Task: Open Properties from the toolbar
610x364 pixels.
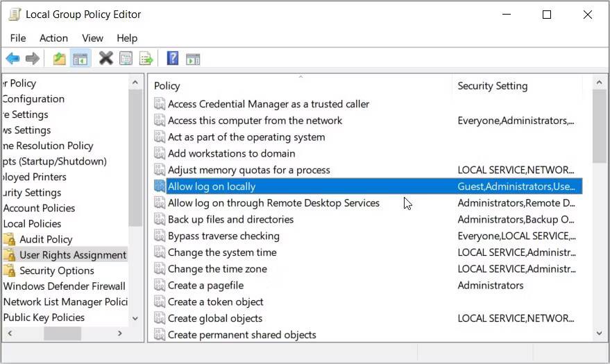Action: [126, 58]
